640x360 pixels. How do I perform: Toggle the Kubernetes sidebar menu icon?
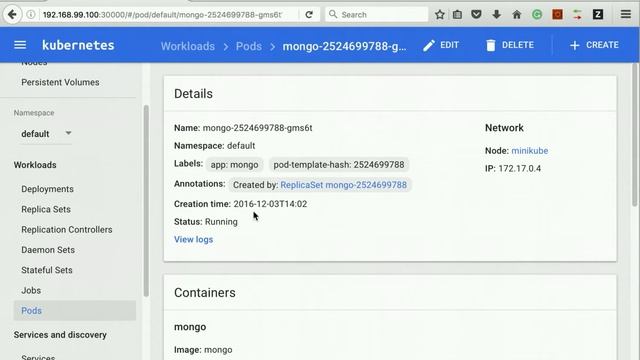(x=20, y=45)
